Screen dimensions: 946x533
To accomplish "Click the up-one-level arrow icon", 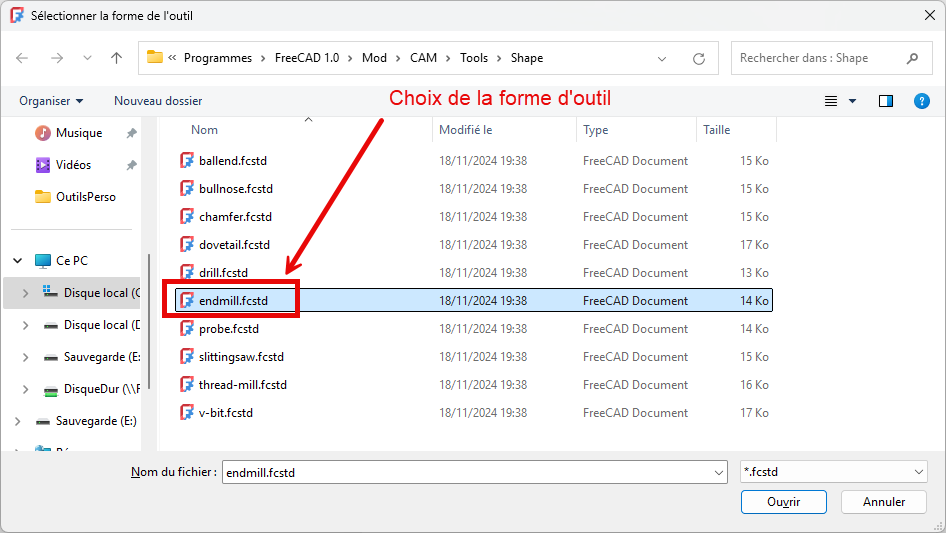I will pos(116,58).
